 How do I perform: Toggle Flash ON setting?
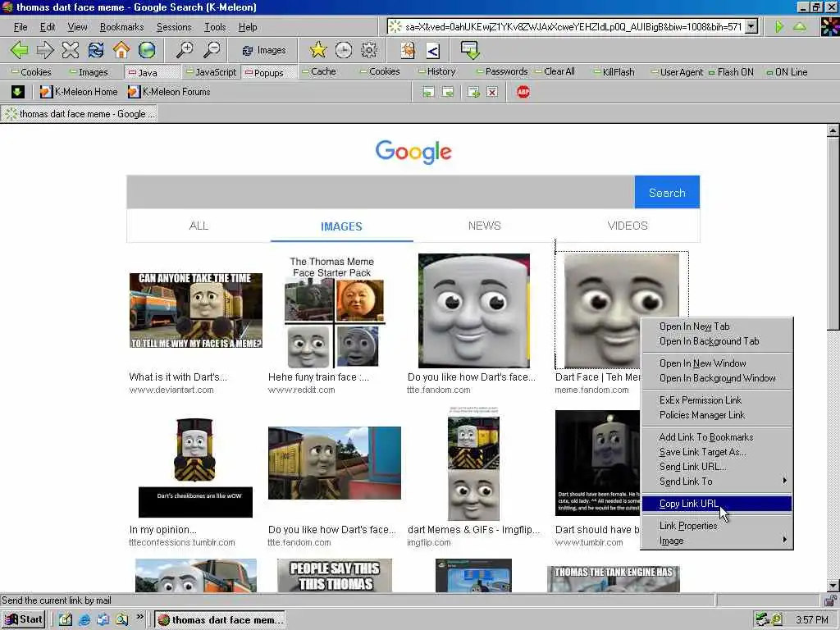pyautogui.click(x=731, y=72)
